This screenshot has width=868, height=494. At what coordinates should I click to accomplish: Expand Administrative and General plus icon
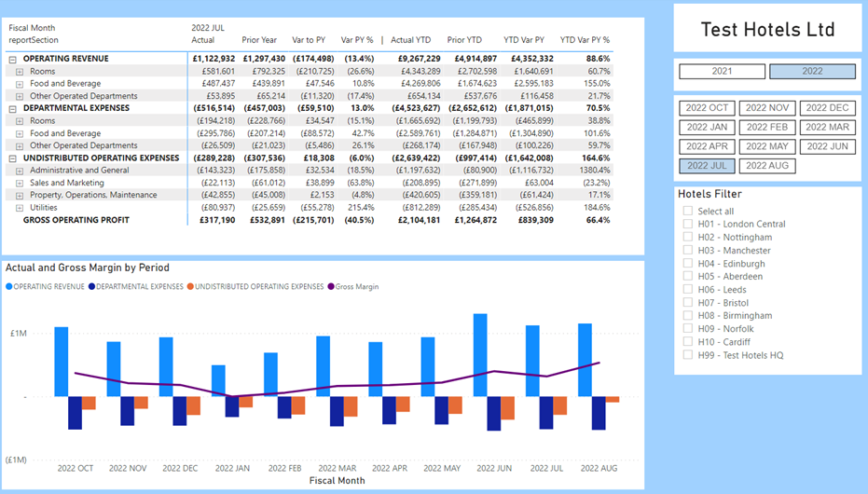coord(21,171)
